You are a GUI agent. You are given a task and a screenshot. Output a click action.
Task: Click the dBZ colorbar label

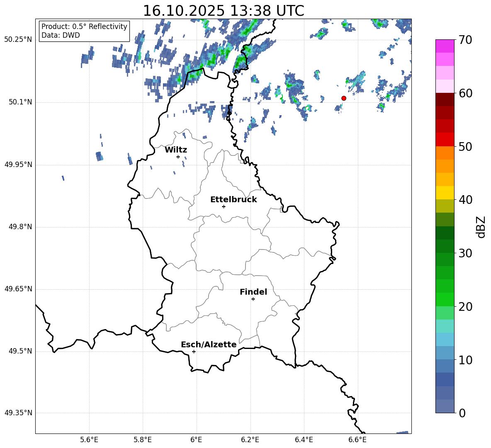pyautogui.click(x=481, y=227)
